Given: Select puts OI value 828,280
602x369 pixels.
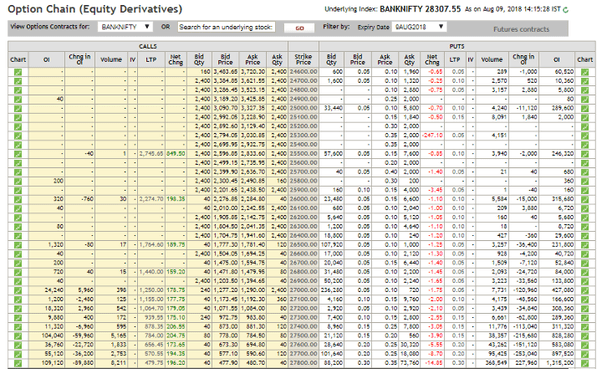Looking at the screenshot, I should click(x=564, y=336).
